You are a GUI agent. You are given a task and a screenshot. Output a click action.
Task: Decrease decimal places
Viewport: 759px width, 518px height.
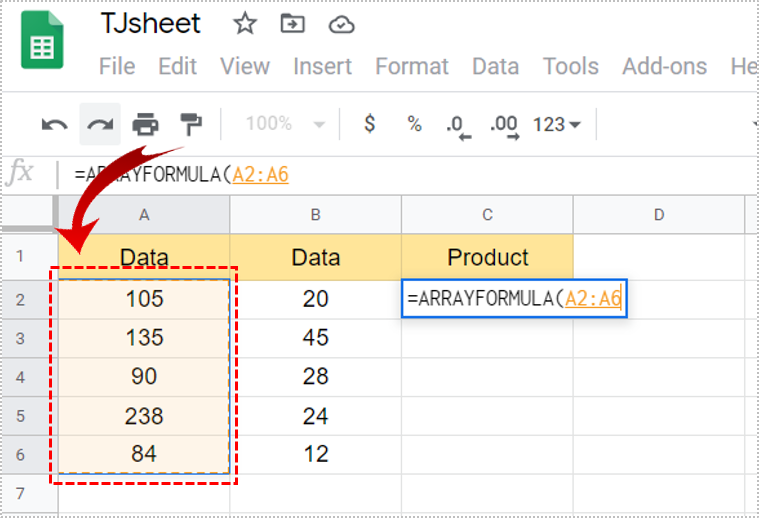(457, 125)
